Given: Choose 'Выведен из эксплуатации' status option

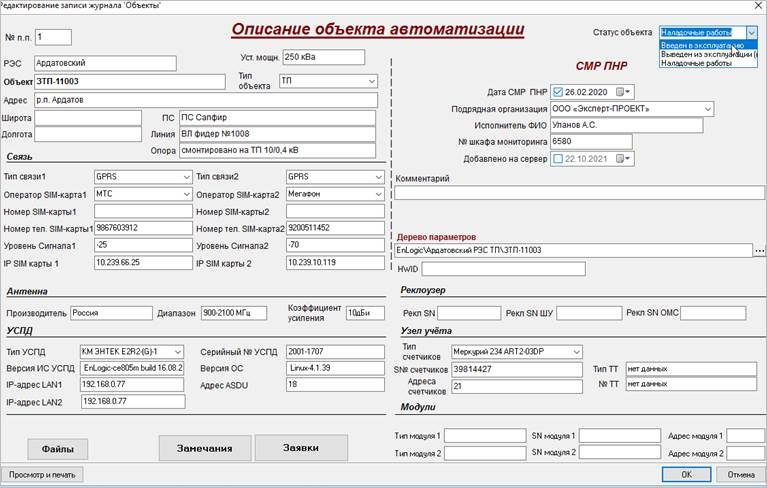Looking at the screenshot, I should coord(708,54).
